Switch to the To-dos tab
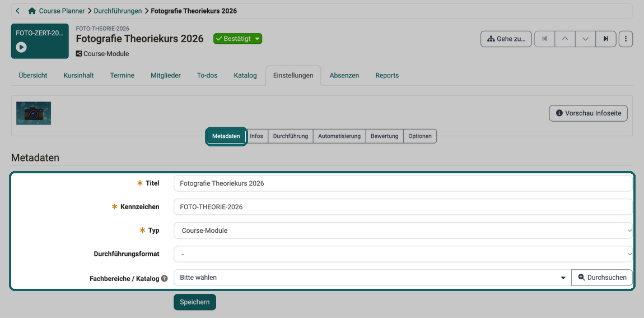The width and height of the screenshot is (644, 318). pyautogui.click(x=207, y=76)
